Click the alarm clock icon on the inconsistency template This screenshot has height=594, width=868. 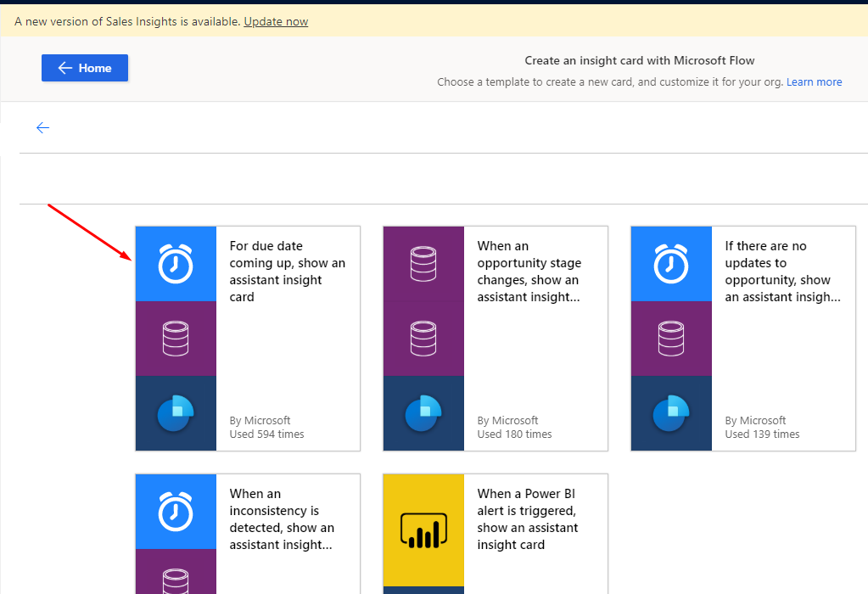click(x=176, y=512)
